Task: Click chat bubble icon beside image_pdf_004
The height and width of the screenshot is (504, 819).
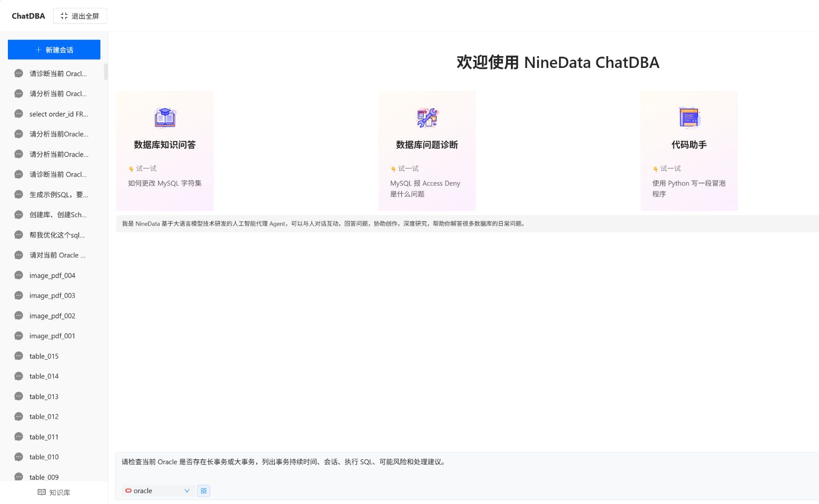Action: (19, 275)
